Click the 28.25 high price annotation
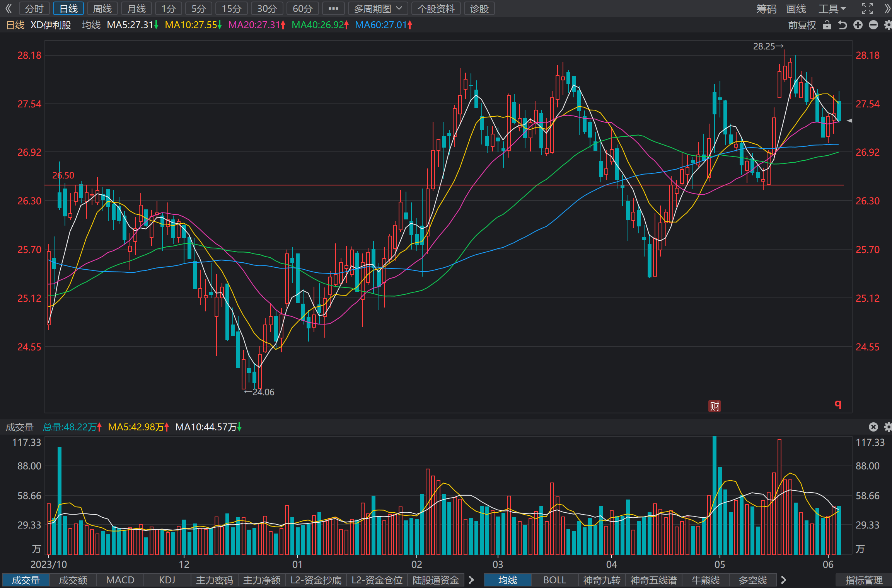Screen dimensions: 892x588 pos(768,46)
